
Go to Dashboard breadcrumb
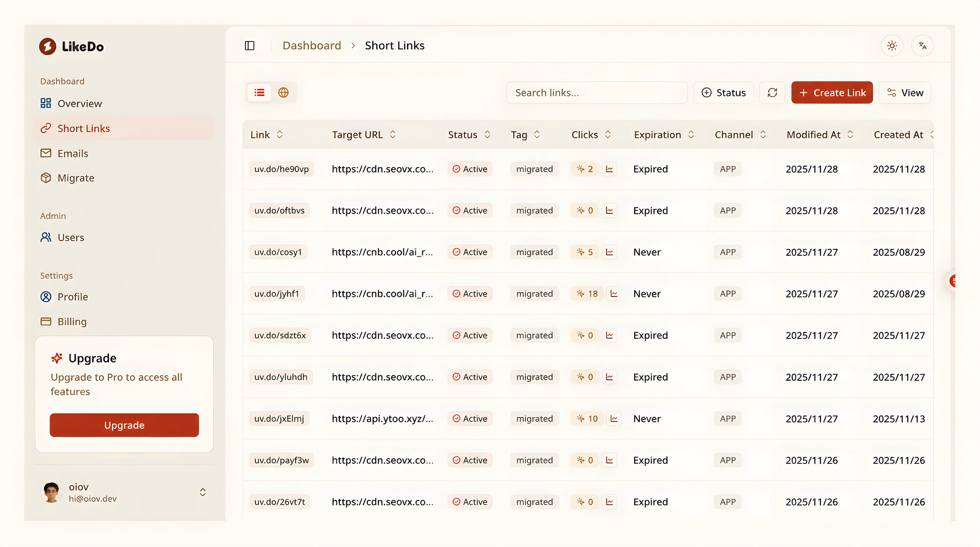click(x=312, y=46)
